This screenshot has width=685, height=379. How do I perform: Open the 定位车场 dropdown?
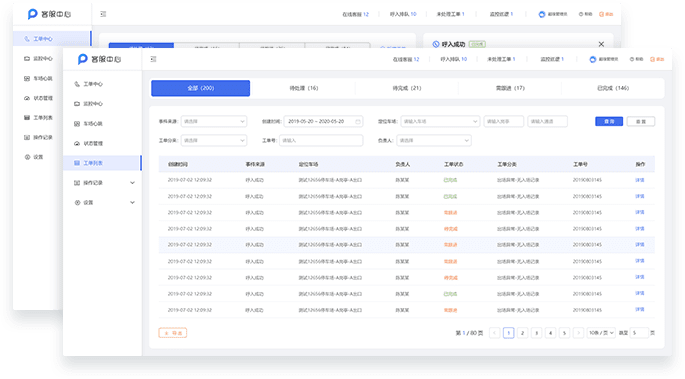[440, 121]
